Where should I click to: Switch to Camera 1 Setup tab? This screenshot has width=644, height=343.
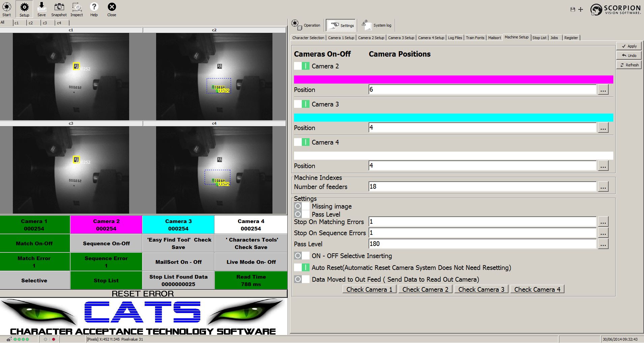click(x=341, y=38)
